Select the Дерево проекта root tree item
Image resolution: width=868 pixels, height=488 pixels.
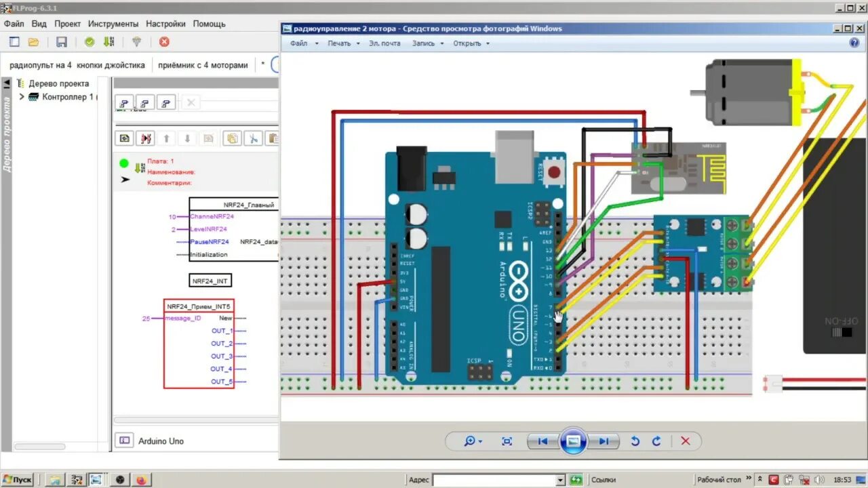pos(59,84)
